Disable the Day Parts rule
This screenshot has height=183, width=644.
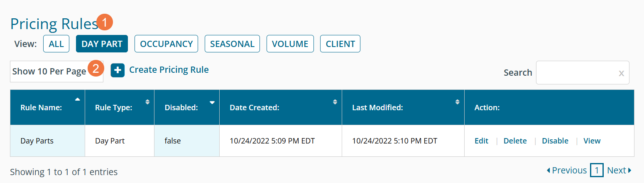(555, 141)
